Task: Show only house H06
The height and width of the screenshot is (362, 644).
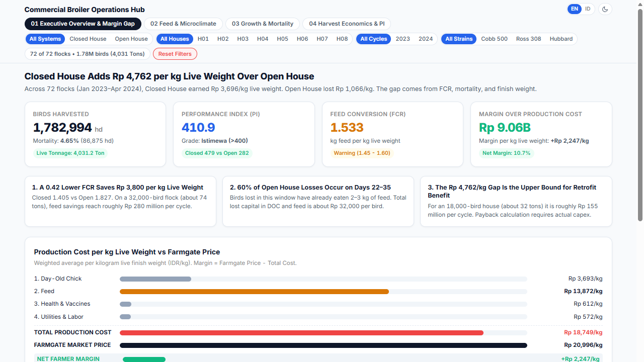Action: (302, 39)
